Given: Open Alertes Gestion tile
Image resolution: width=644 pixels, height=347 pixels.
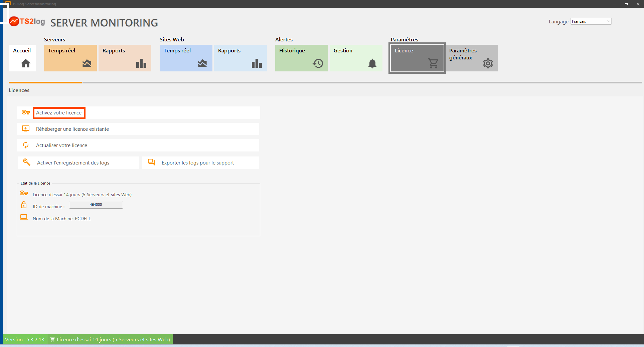Looking at the screenshot, I should coord(356,58).
